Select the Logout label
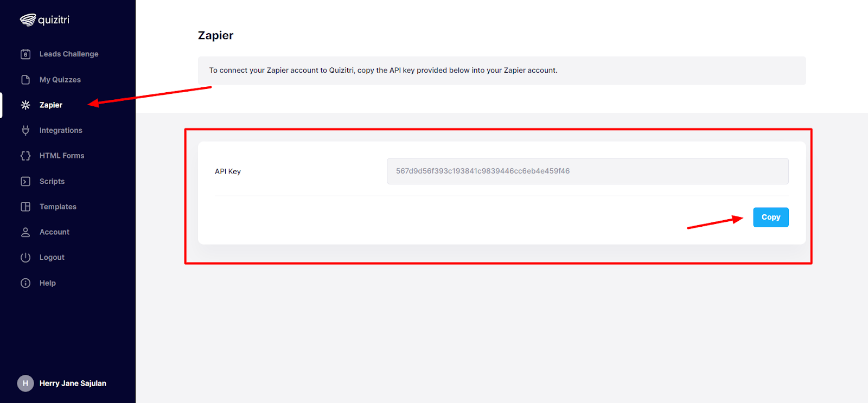The height and width of the screenshot is (403, 868). 52,258
